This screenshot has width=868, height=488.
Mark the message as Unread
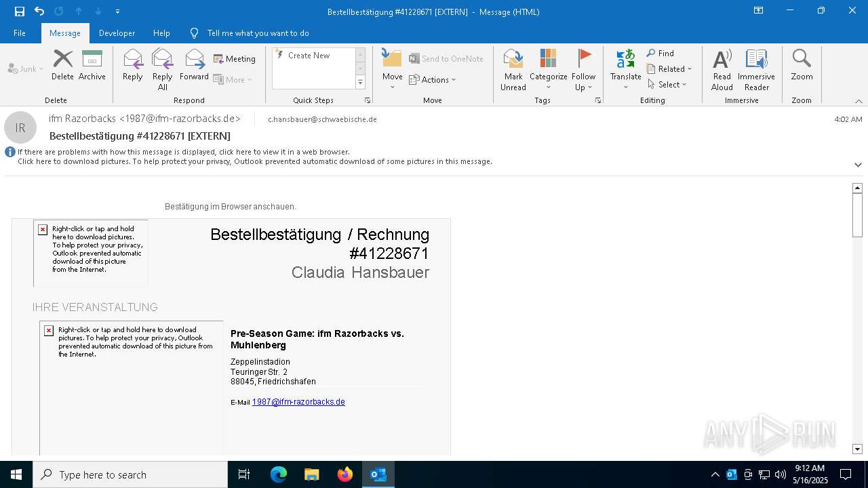(513, 70)
